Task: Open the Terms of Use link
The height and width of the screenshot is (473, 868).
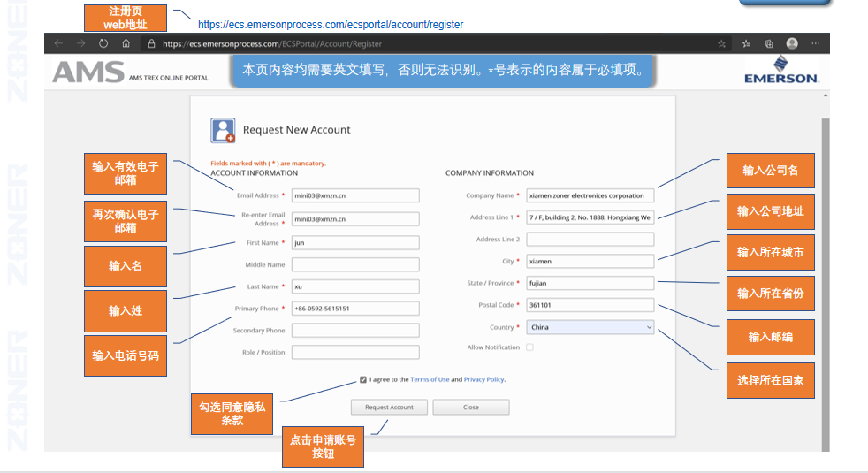Action: (x=430, y=379)
